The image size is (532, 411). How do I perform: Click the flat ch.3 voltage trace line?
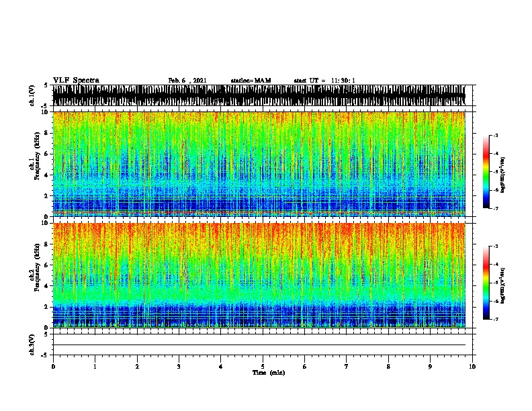259,345
